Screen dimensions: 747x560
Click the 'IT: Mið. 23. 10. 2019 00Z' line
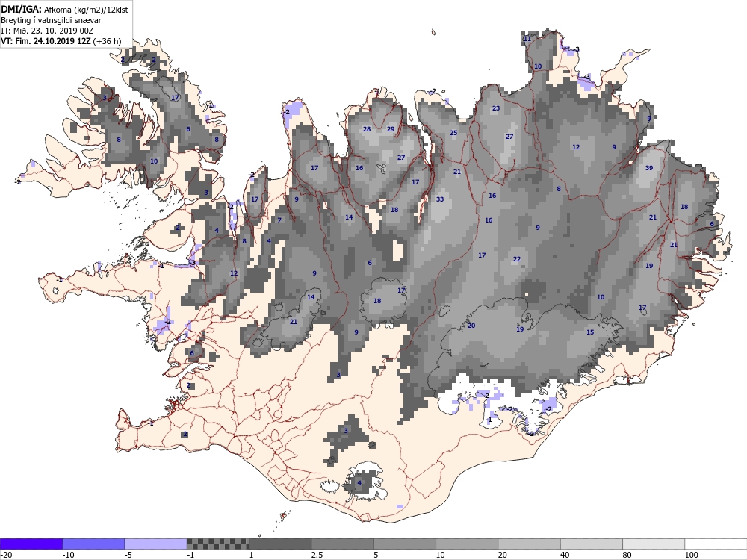[47, 31]
